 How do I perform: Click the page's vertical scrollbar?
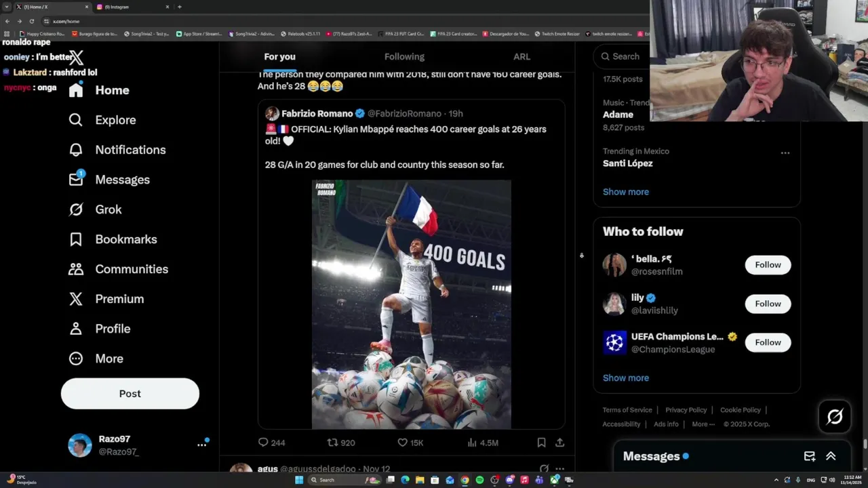[865, 444]
